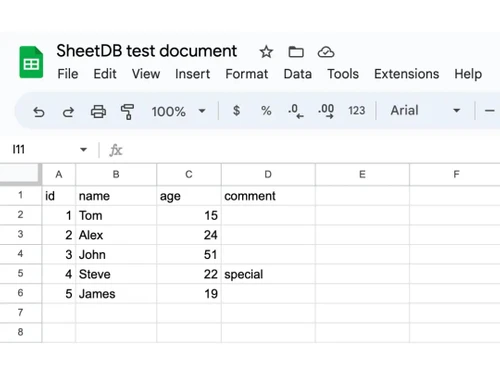Click the SheetDB test document title

coord(147,51)
